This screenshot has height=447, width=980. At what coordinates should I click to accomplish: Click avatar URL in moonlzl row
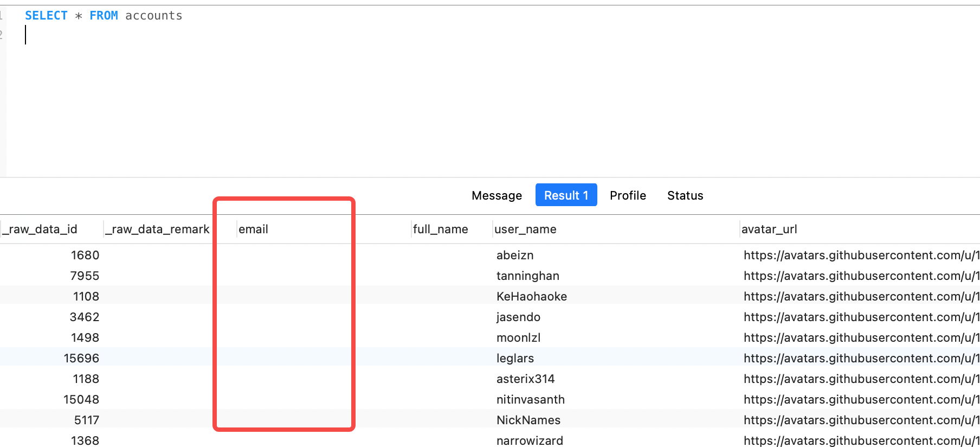[x=861, y=337]
